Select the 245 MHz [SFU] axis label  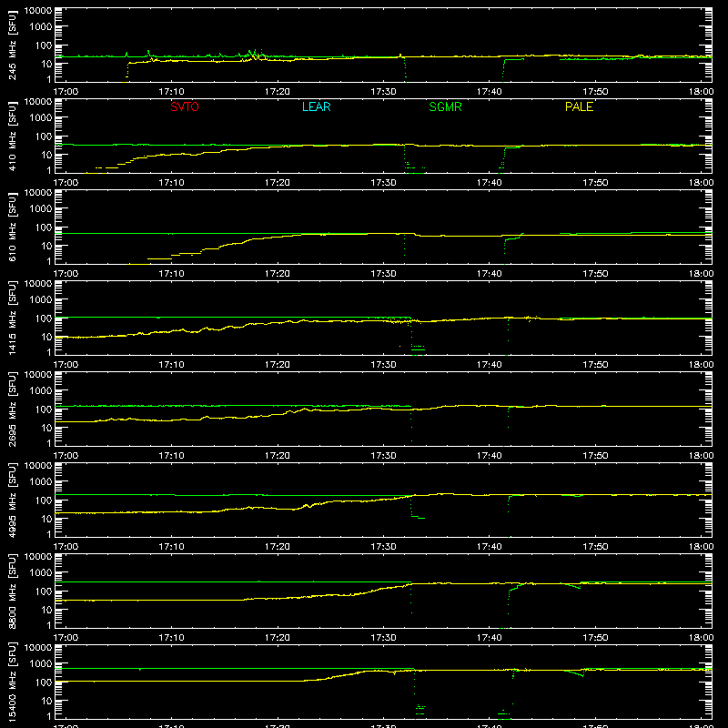[13, 45]
